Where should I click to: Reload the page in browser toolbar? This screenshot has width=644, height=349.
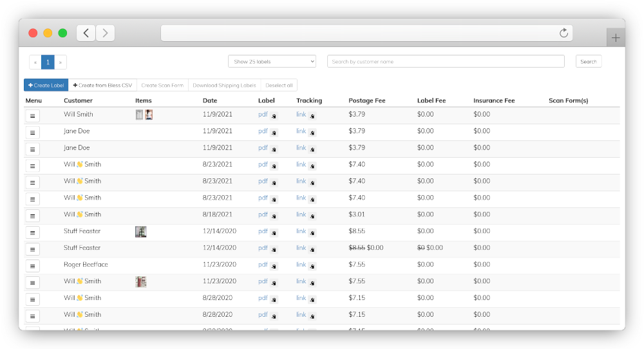click(x=563, y=33)
